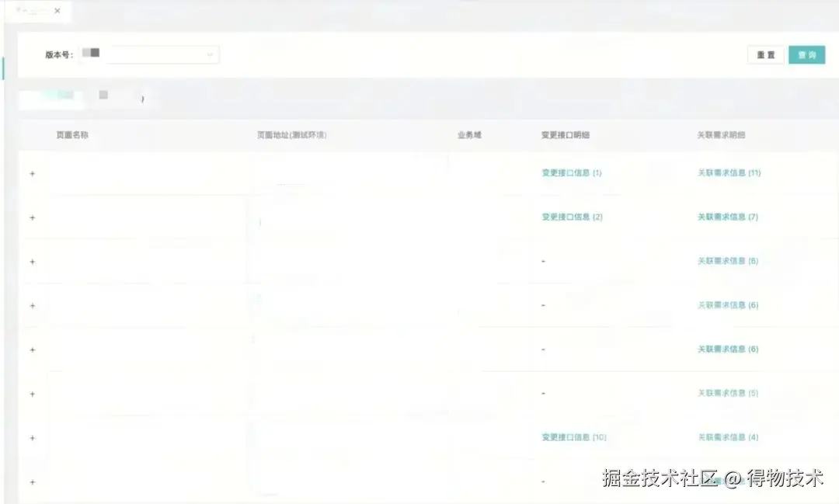This screenshot has width=839, height=504.
Task: Open 关联需求信息 (7) link in second row
Action: coord(726,217)
